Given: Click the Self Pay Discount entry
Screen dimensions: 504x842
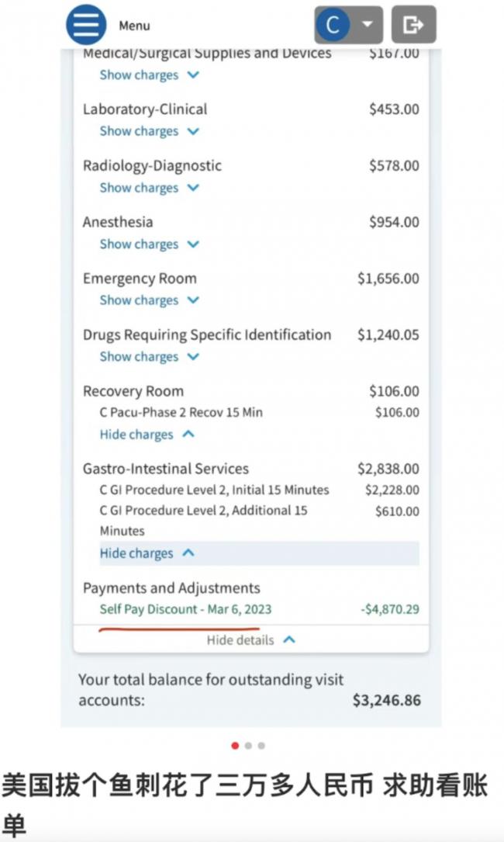Looking at the screenshot, I should (185, 609).
